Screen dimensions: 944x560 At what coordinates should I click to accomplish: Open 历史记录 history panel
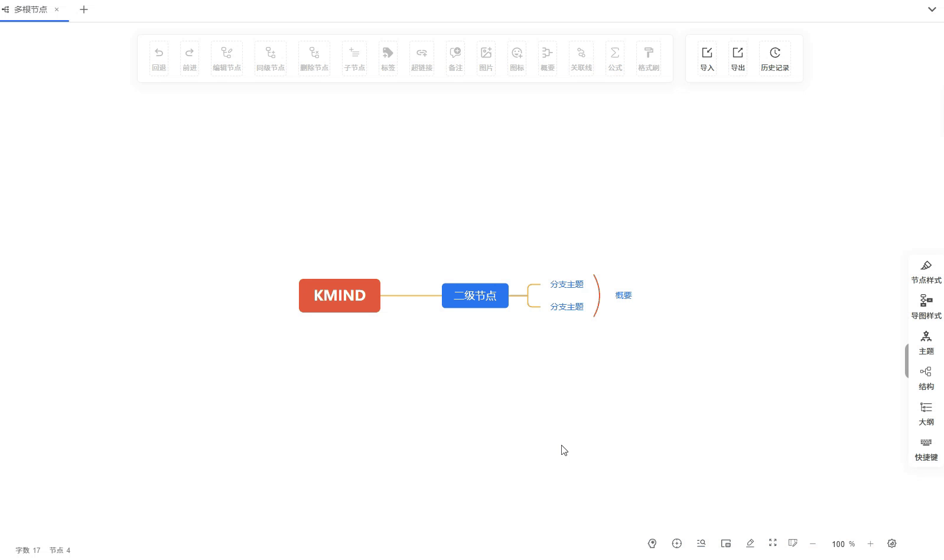775,58
